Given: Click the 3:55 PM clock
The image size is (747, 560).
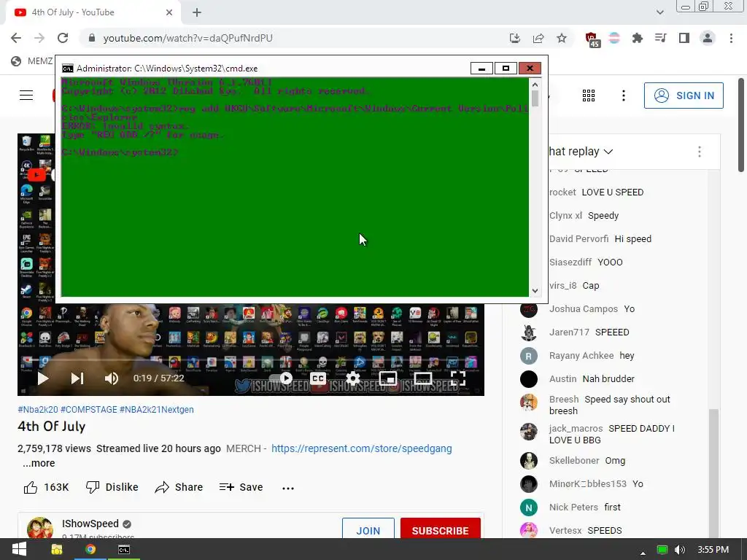Looking at the screenshot, I should (713, 550).
